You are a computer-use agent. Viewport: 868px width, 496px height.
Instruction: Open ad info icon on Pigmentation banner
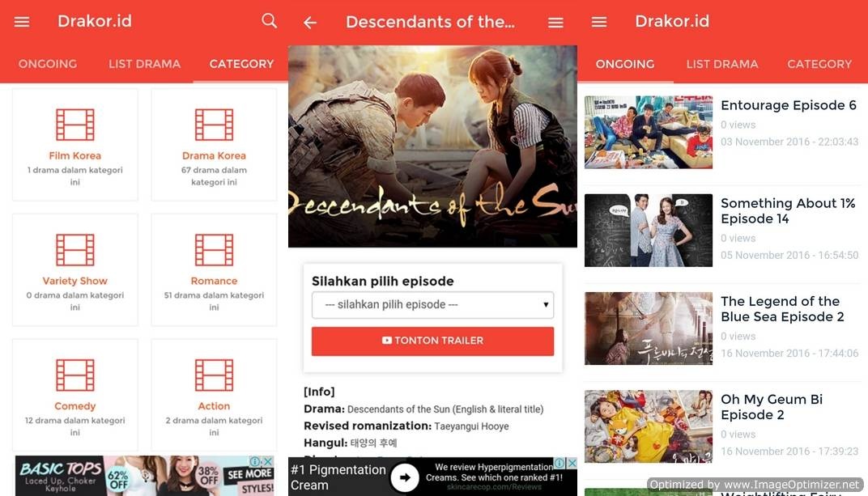coord(560,462)
